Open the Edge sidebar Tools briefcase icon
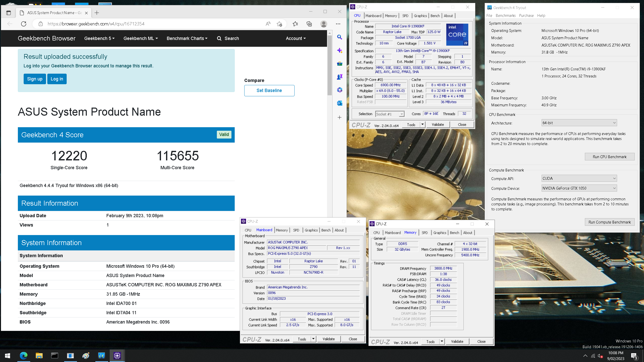 click(340, 64)
